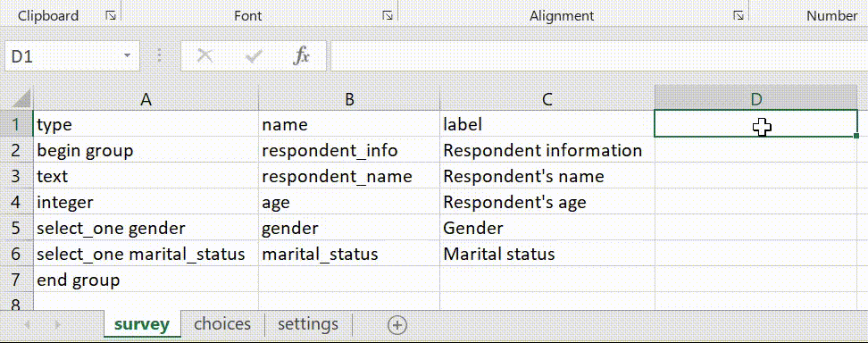Add a new sheet with plus icon
The height and width of the screenshot is (343, 868).
point(396,325)
